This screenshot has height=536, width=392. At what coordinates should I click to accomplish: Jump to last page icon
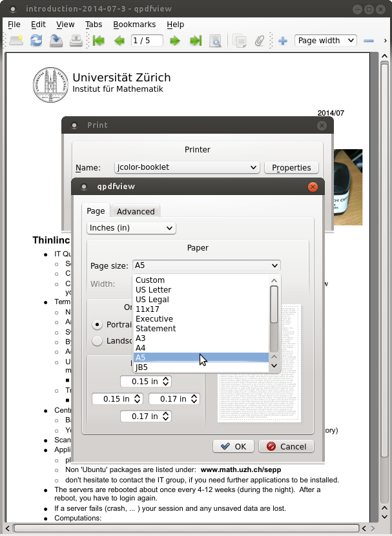click(x=196, y=41)
